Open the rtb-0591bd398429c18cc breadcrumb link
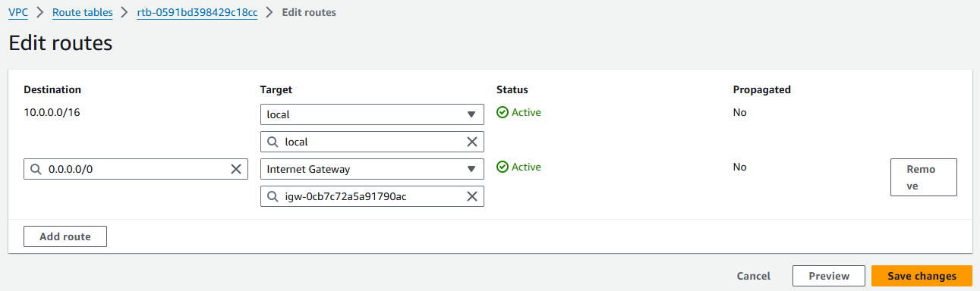The image size is (980, 291). click(197, 12)
